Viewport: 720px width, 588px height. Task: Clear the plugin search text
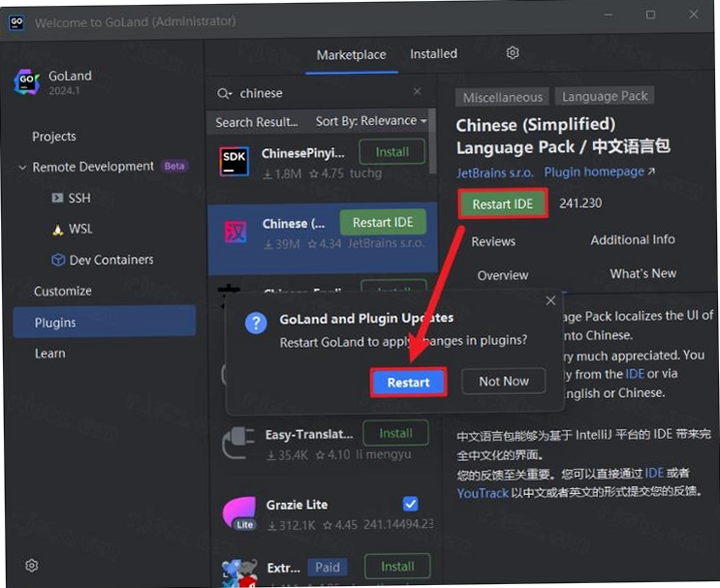pyautogui.click(x=417, y=91)
